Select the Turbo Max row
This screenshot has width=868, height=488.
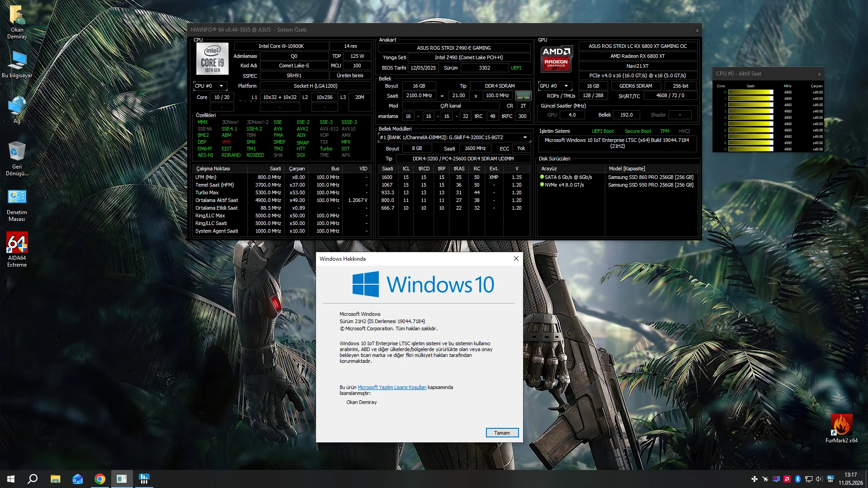[x=282, y=192]
